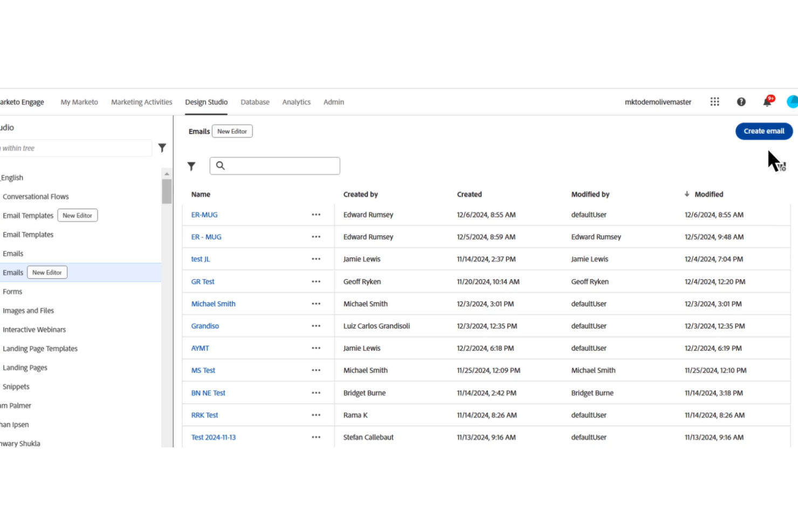
Task: Toggle New Editor on the Emails tree item
Action: coord(47,272)
